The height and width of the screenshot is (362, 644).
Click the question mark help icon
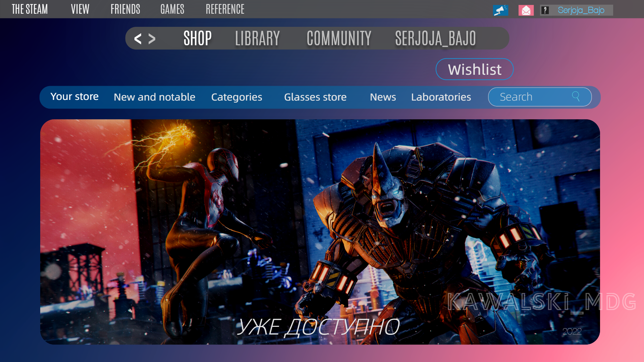coord(545,10)
